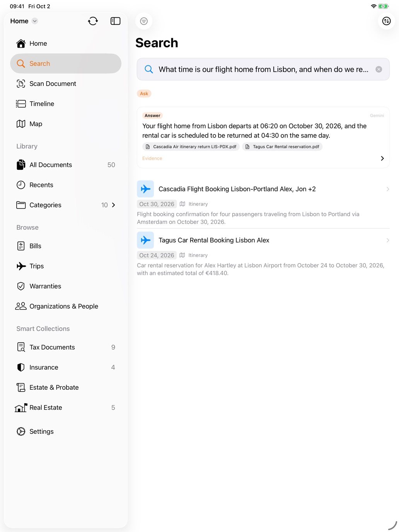Image resolution: width=399 pixels, height=532 pixels.
Task: Toggle the Ask mode chip
Action: point(144,94)
